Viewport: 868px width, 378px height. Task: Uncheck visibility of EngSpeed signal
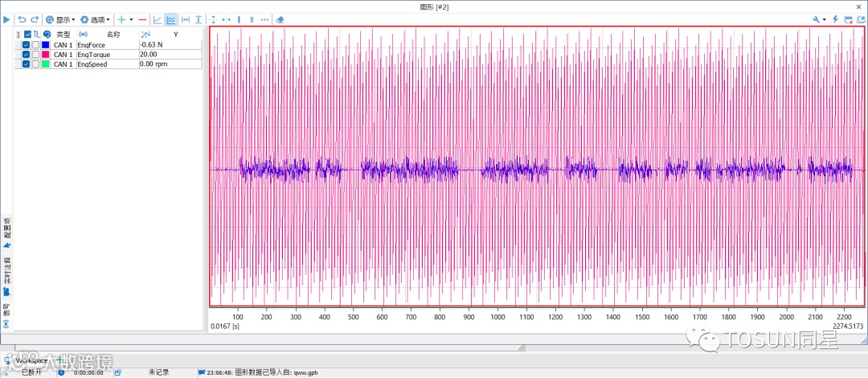pos(26,64)
